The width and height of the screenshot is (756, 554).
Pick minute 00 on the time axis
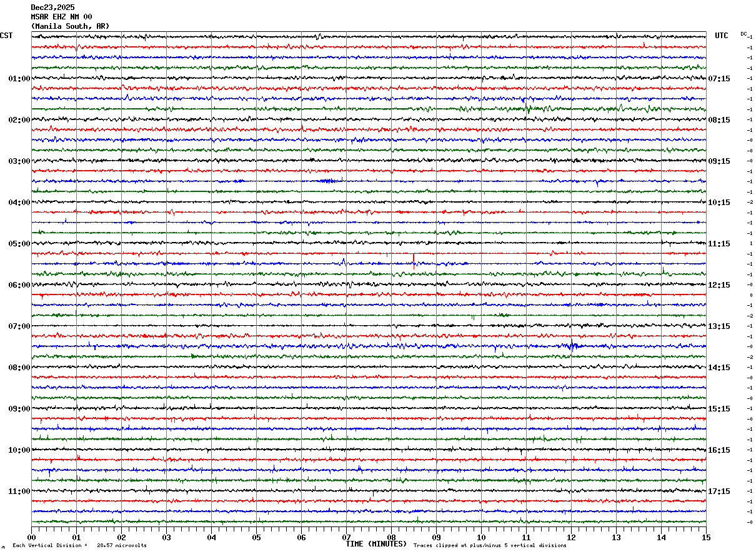click(31, 537)
